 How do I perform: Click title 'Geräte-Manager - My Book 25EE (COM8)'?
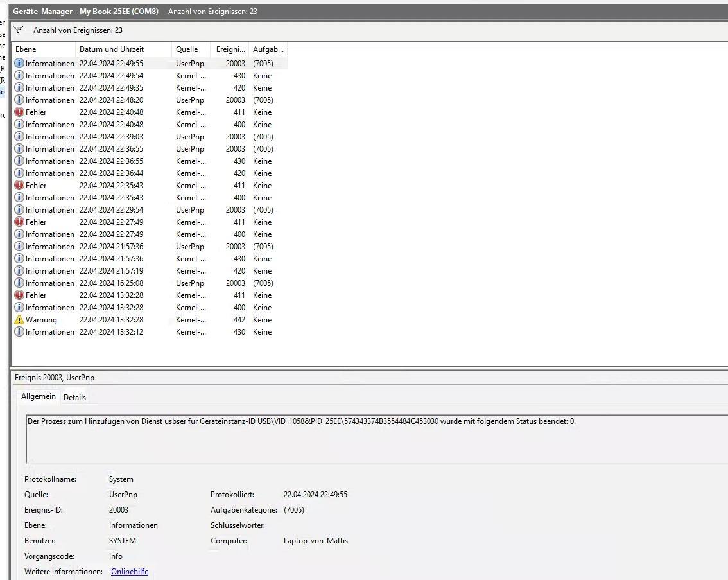tap(85, 12)
